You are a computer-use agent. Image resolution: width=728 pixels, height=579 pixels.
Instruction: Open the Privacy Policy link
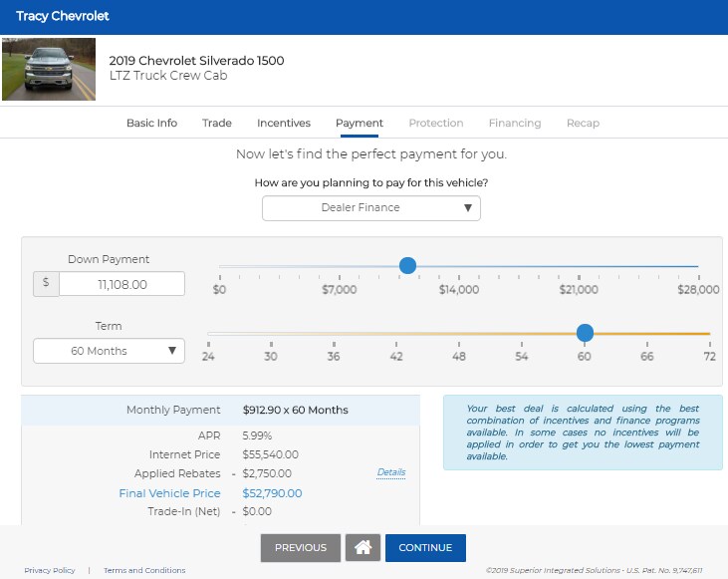[50, 570]
